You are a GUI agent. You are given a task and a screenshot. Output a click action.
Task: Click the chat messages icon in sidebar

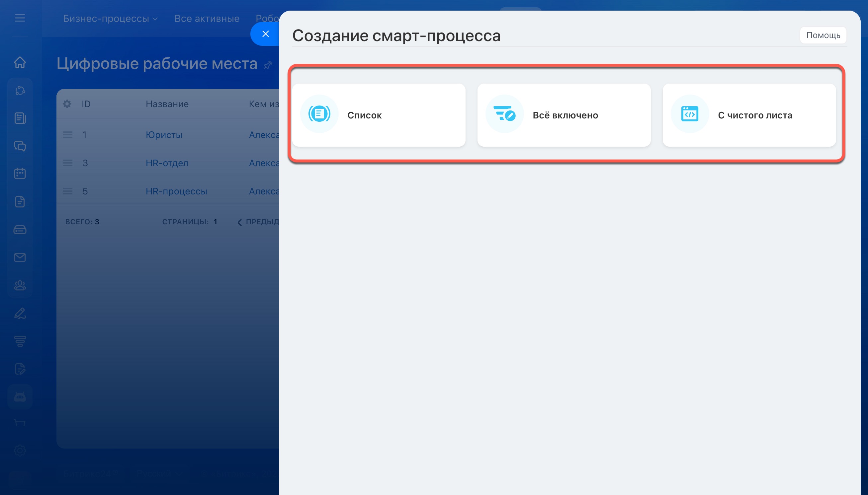20,146
